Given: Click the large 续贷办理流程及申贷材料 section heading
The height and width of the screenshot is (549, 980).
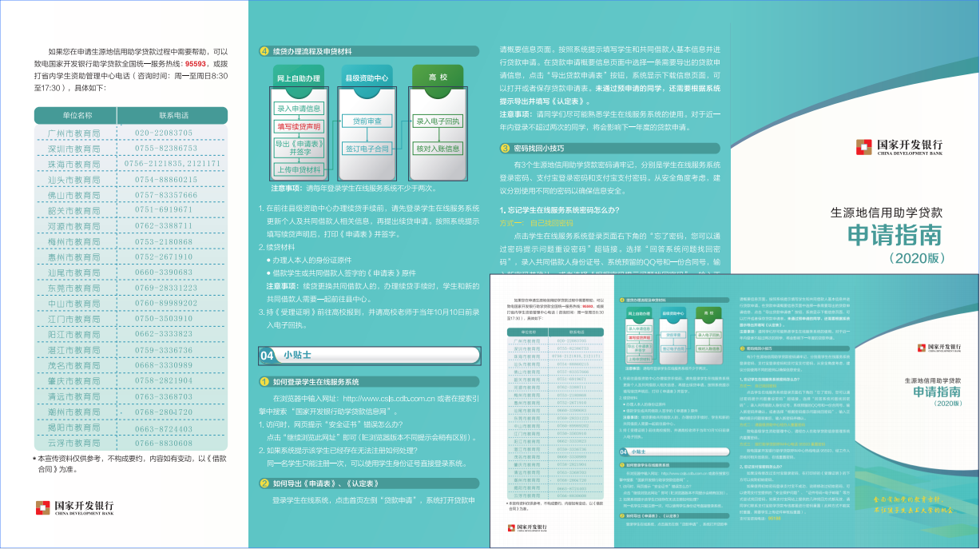Looking at the screenshot, I should pos(312,51).
